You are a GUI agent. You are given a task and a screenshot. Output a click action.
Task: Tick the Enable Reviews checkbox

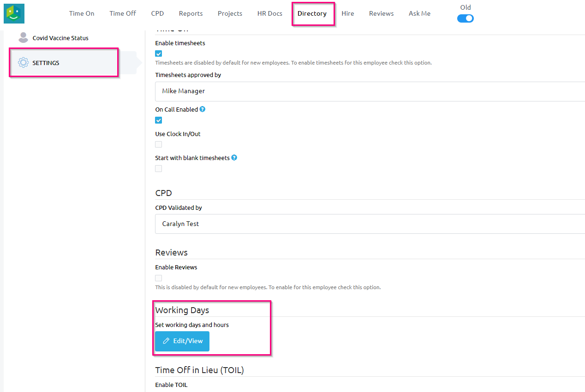click(x=159, y=278)
